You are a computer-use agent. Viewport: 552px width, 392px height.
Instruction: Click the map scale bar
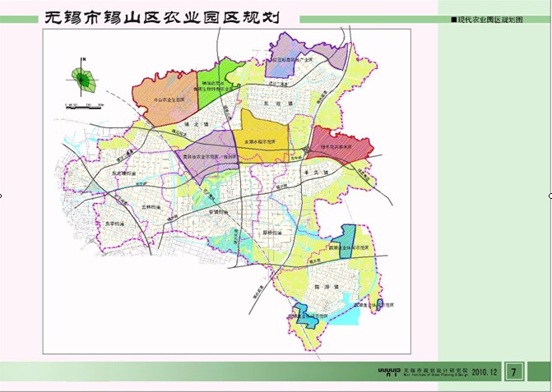[82, 105]
